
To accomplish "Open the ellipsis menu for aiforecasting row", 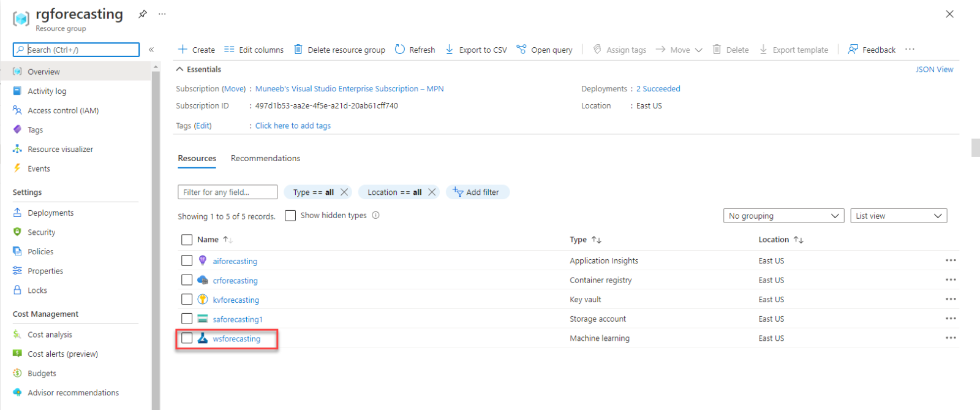I will tap(950, 260).
